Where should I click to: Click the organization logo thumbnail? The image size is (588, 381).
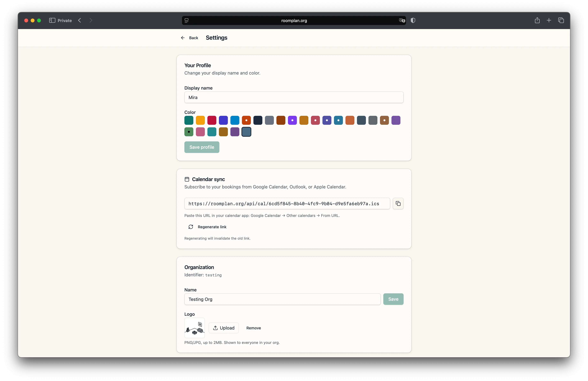194,328
